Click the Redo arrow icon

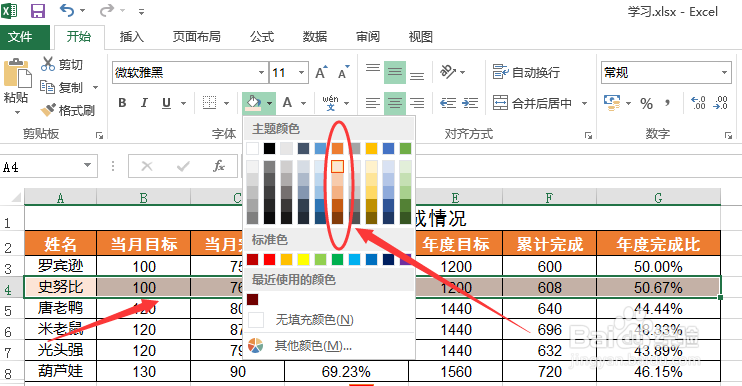point(107,10)
